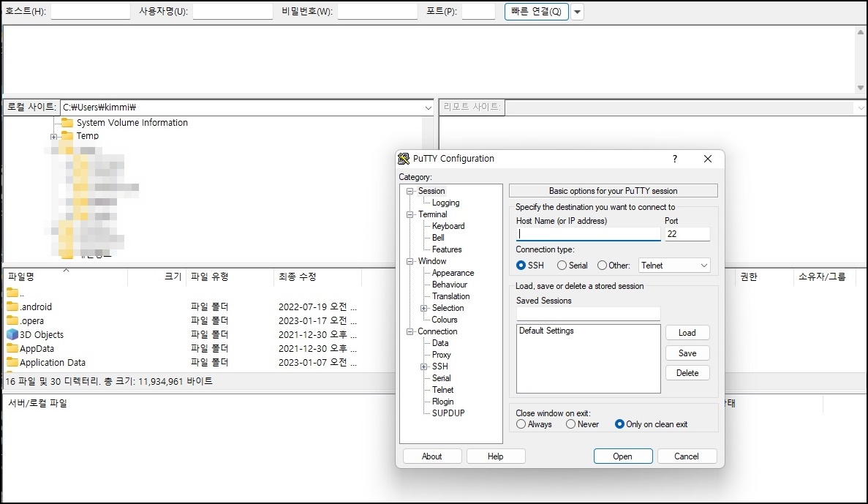Image resolution: width=868 pixels, height=504 pixels.
Task: Focus the Port field showing 22
Action: [687, 234]
